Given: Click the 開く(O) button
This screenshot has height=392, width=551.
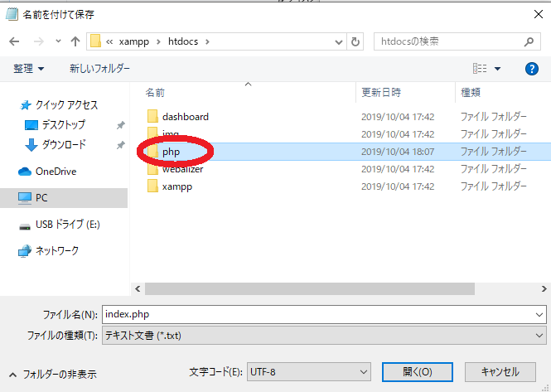Looking at the screenshot, I should 417,372.
